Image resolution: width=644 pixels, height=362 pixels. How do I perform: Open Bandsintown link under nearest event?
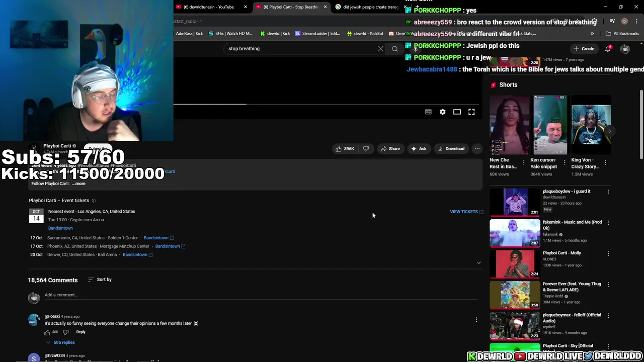pos(60,228)
